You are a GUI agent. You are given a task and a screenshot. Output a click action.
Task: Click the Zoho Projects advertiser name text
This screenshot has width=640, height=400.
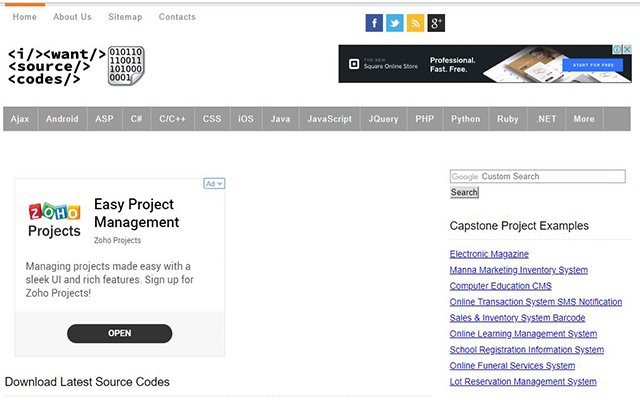pyautogui.click(x=118, y=240)
